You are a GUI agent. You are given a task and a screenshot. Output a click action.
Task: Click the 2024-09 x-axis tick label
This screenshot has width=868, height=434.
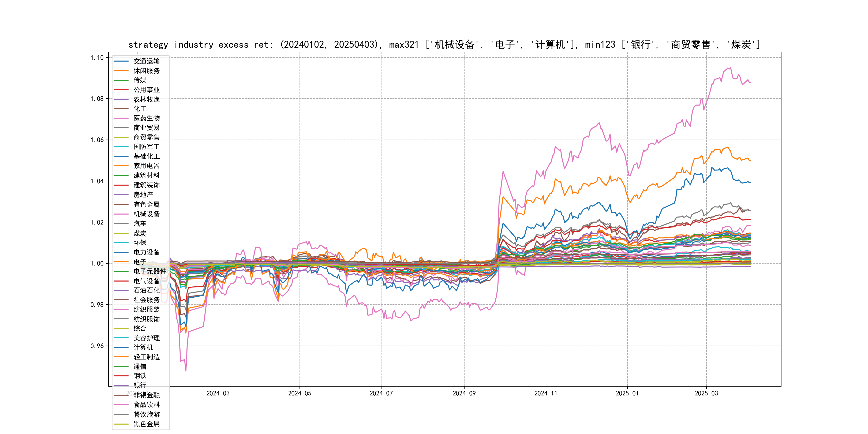(x=464, y=393)
